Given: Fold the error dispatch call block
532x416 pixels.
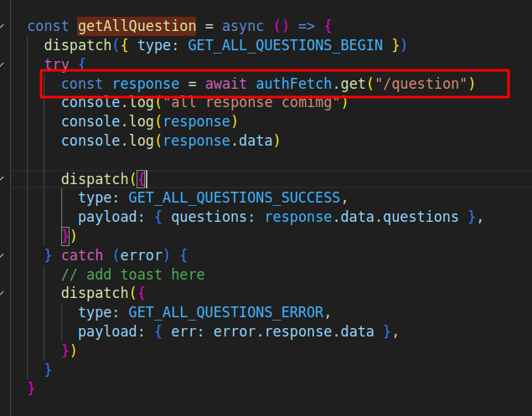Looking at the screenshot, I should coord(3,294).
